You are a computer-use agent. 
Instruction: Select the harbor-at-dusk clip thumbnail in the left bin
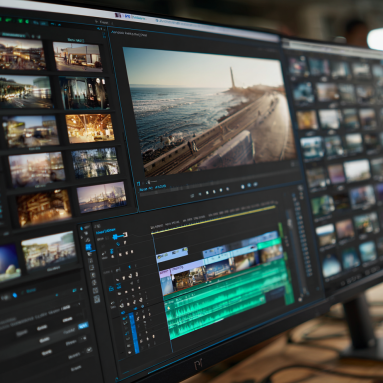22,54
